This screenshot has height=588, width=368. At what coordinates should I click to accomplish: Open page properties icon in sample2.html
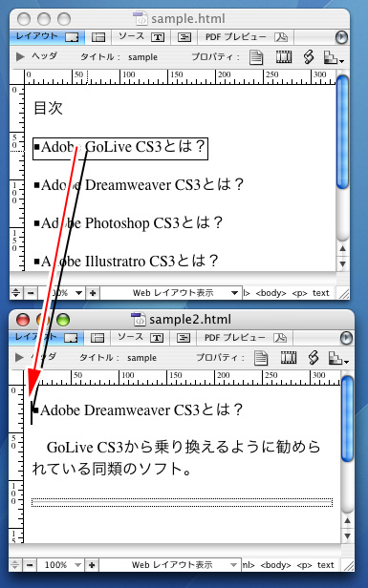261,358
